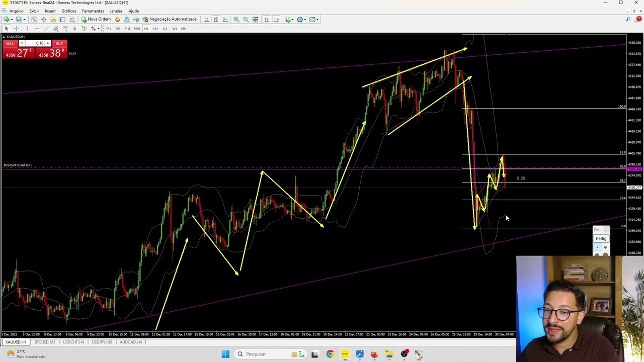Switch to the BTCUSD,M5 chart tab
Image resolution: width=644 pixels, height=362 pixels.
click(45, 342)
